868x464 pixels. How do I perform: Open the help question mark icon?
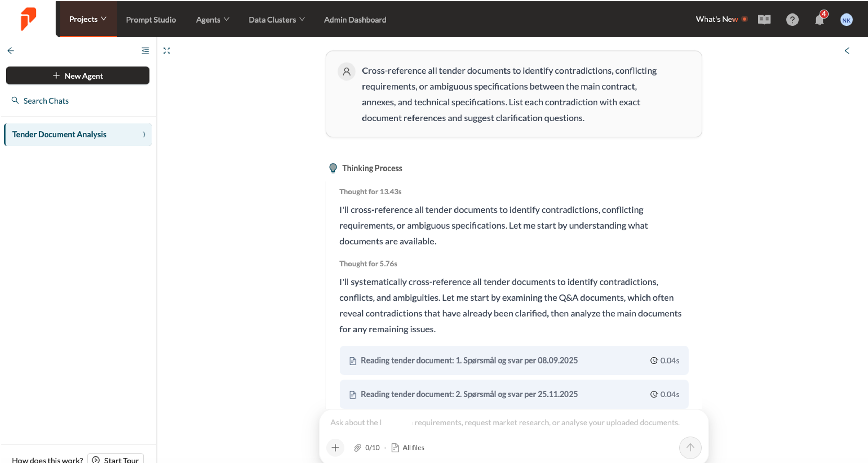(x=792, y=19)
